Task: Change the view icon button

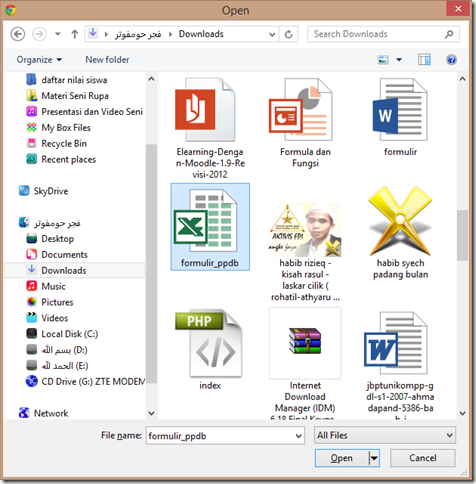Action: pyautogui.click(x=383, y=60)
